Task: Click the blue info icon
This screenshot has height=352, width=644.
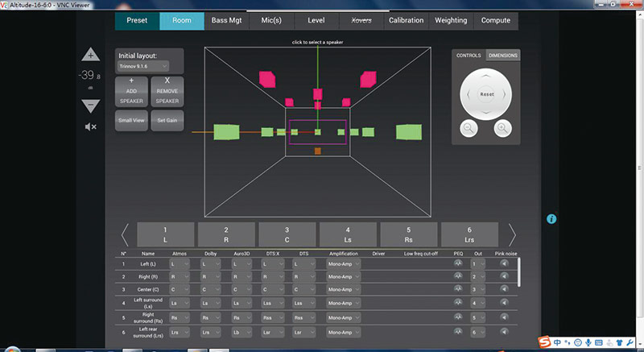Action: pyautogui.click(x=551, y=219)
